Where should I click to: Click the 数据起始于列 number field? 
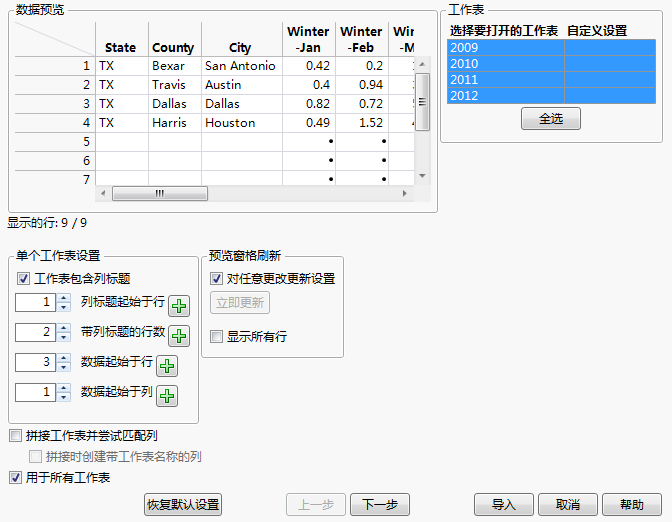coord(35,392)
